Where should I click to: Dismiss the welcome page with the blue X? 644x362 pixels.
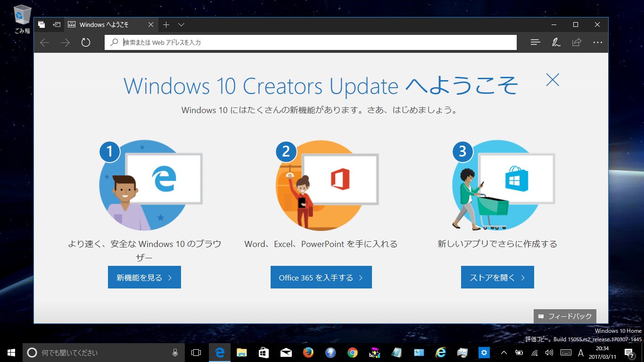pos(552,80)
